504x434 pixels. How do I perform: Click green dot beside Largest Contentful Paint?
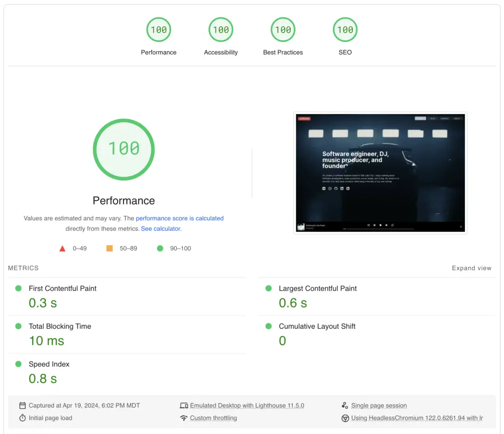point(268,288)
